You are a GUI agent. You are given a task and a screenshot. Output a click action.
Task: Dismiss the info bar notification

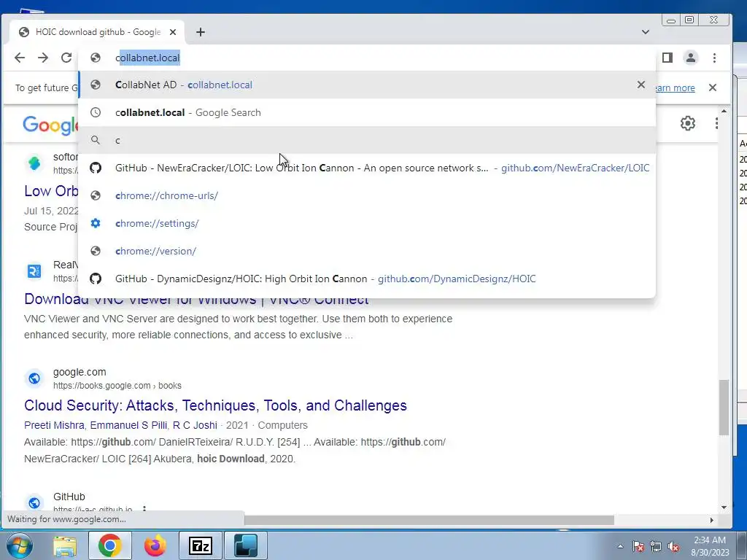coord(712,87)
